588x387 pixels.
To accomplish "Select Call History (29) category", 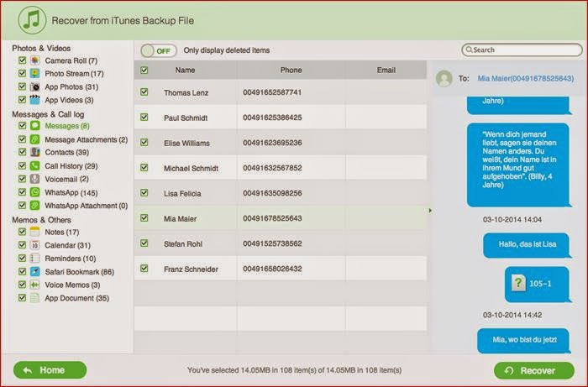I will coord(71,165).
